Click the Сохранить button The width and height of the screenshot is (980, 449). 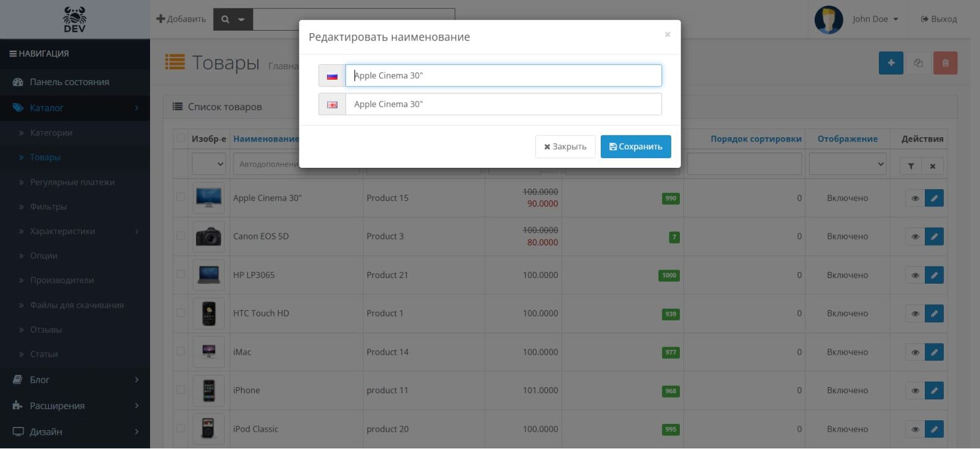[636, 146]
